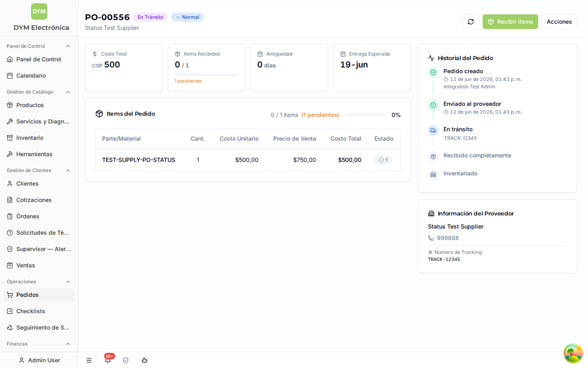
Task: Click the (1 pendientes) label
Action: coord(320,115)
